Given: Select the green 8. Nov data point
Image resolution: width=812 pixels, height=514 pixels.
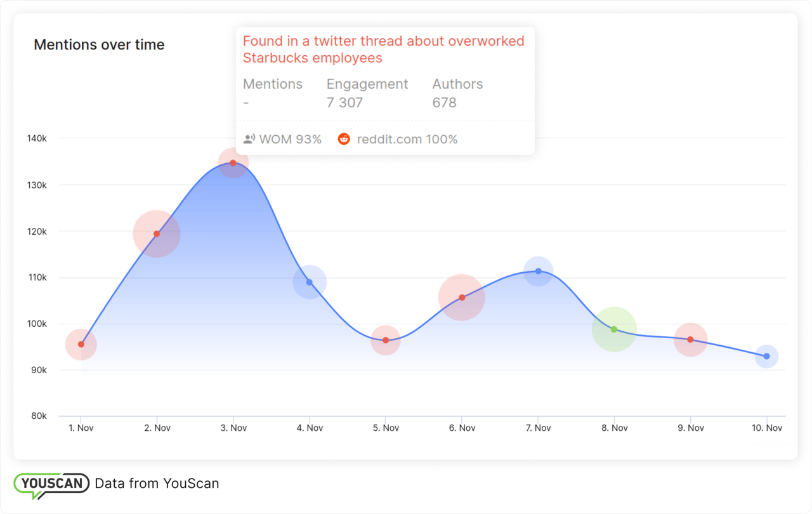Looking at the screenshot, I should (614, 329).
